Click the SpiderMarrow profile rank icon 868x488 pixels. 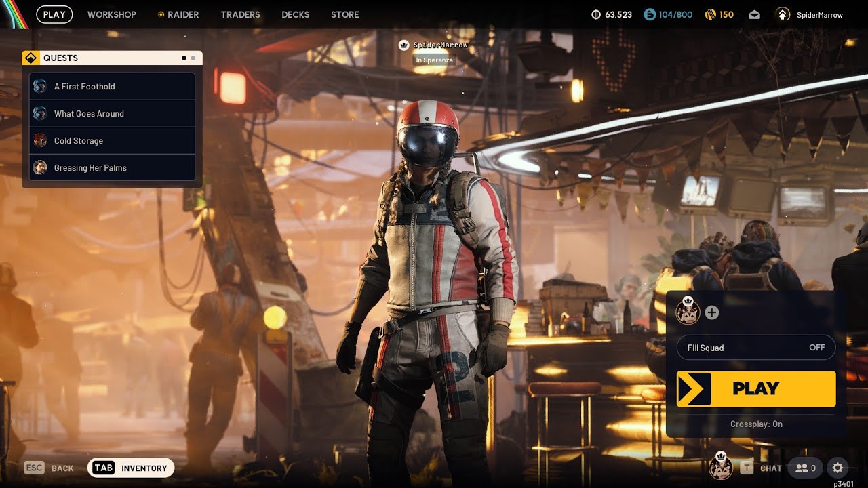[783, 14]
